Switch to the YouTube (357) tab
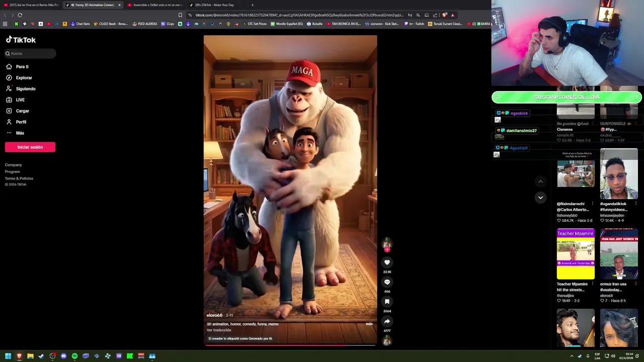Viewport: 644px width, 362px height. [31, 5]
